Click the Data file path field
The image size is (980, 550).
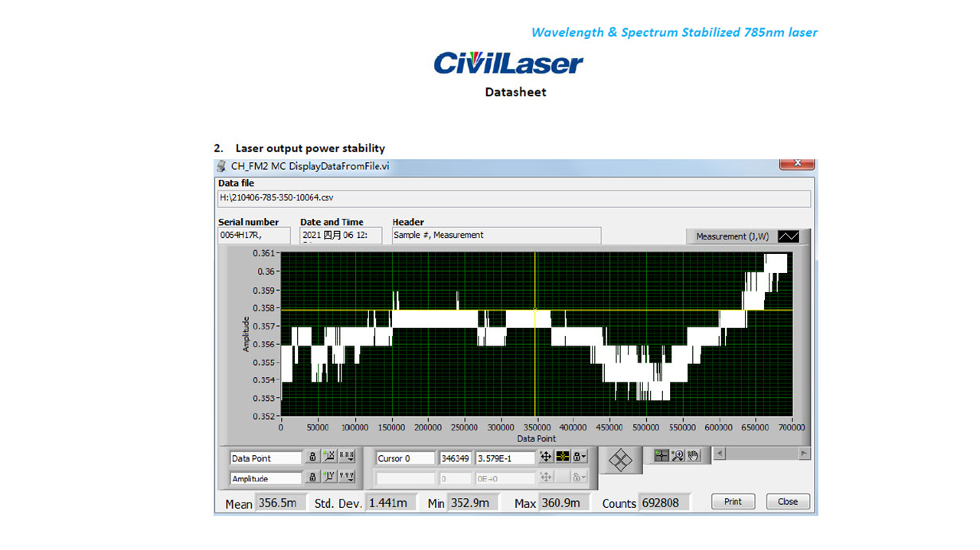coord(513,198)
